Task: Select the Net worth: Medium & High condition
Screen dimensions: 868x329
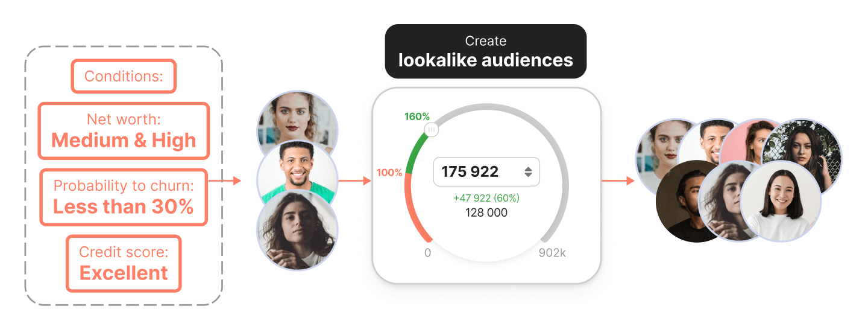Action: 124,131
